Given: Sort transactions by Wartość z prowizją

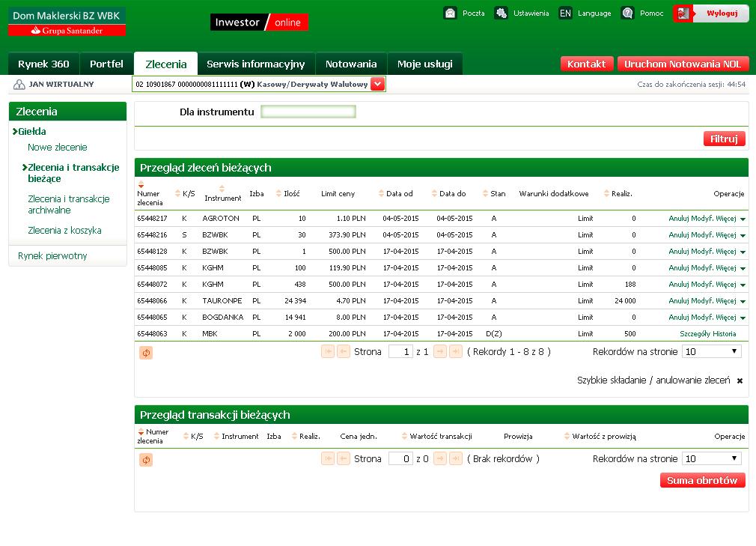Looking at the screenshot, I should tap(567, 436).
